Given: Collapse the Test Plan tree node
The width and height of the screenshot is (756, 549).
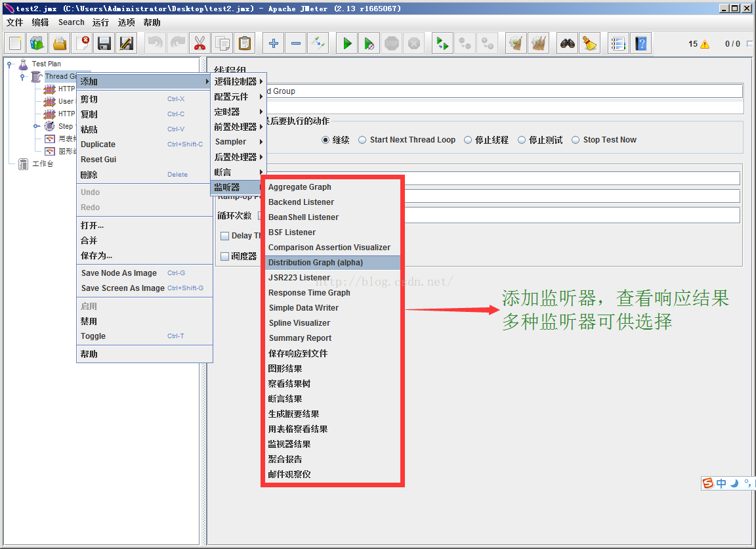Looking at the screenshot, I should pos(9,64).
